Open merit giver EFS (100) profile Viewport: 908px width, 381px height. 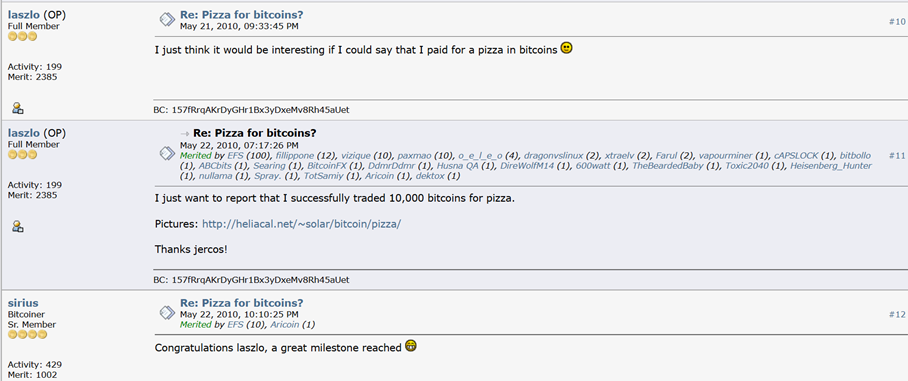(x=235, y=156)
